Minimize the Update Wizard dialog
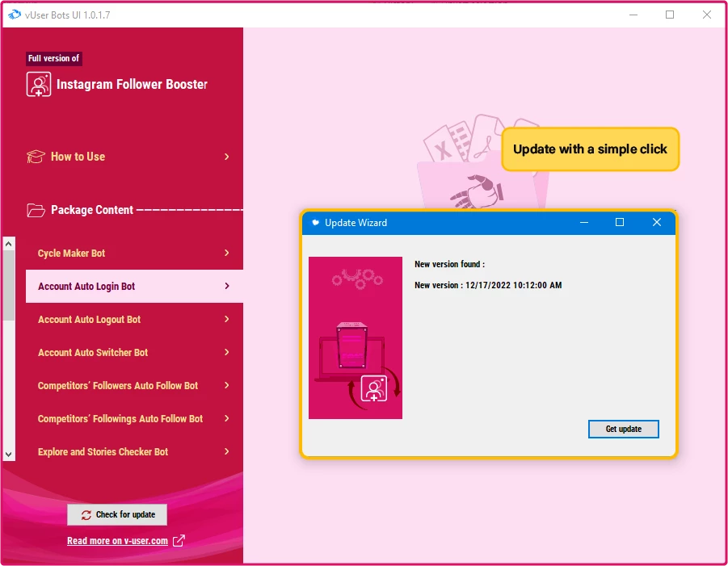728x566 pixels. (x=584, y=222)
